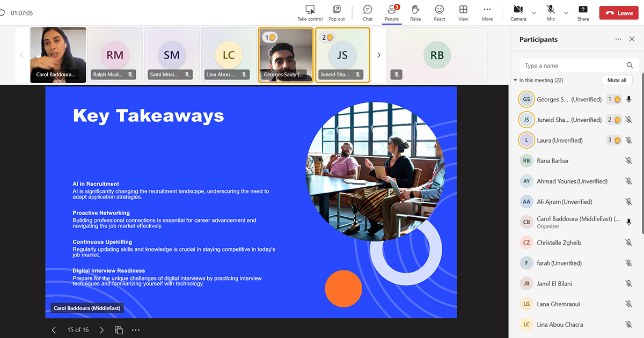
Task: Click the large RB participant tile
Action: [437, 55]
